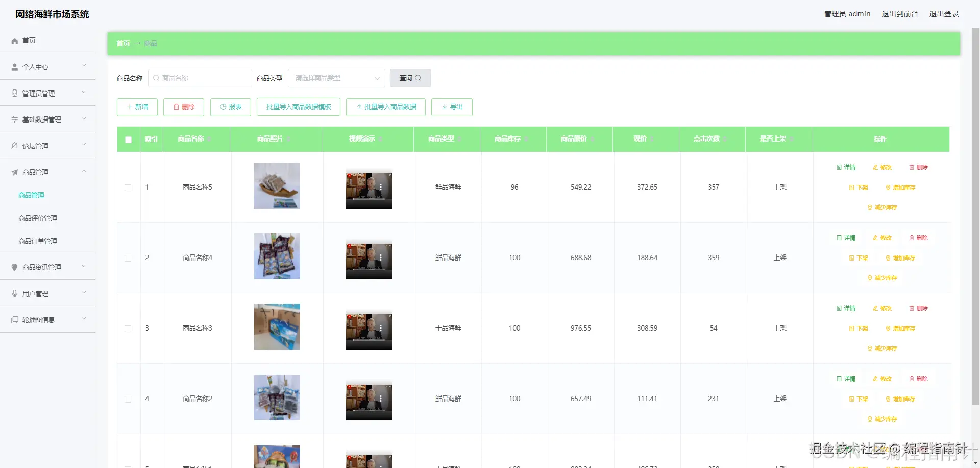Click the icon beside 论坛管理 in the sidebar
Screen dimensions: 980x468
click(x=15, y=146)
